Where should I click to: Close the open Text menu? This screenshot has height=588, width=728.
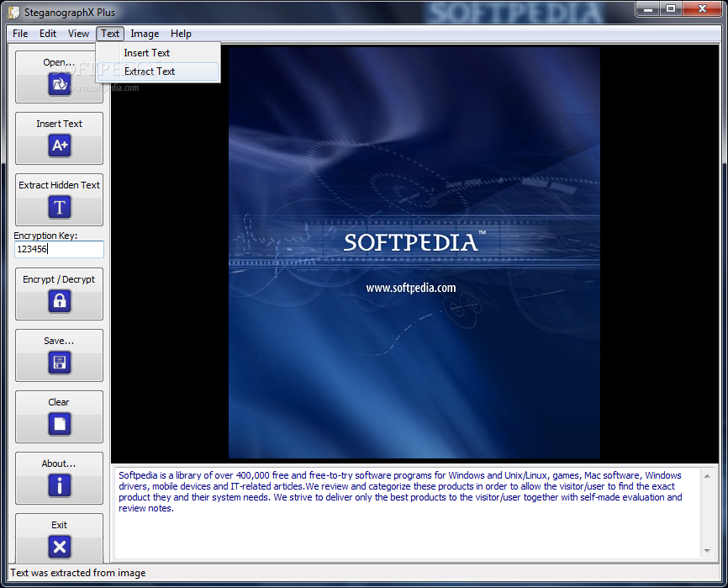110,34
